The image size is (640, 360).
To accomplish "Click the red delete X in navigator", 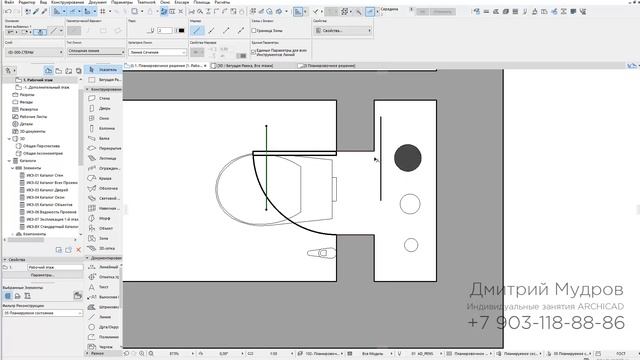I will point(79,249).
